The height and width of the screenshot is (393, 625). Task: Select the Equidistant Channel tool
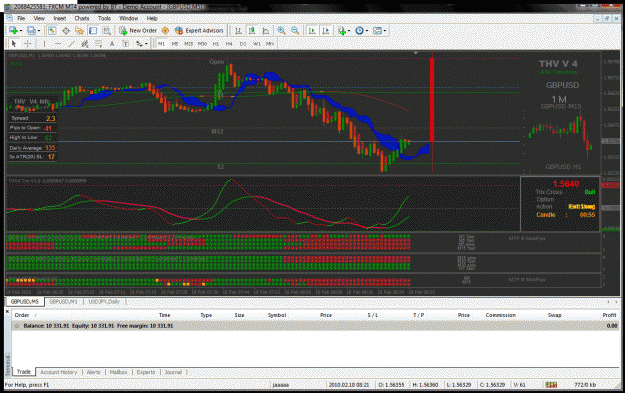point(85,44)
